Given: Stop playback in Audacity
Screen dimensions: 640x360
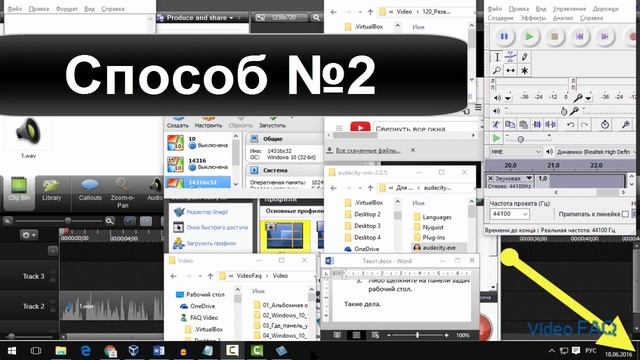Looking at the screenshot, I should 554,37.
